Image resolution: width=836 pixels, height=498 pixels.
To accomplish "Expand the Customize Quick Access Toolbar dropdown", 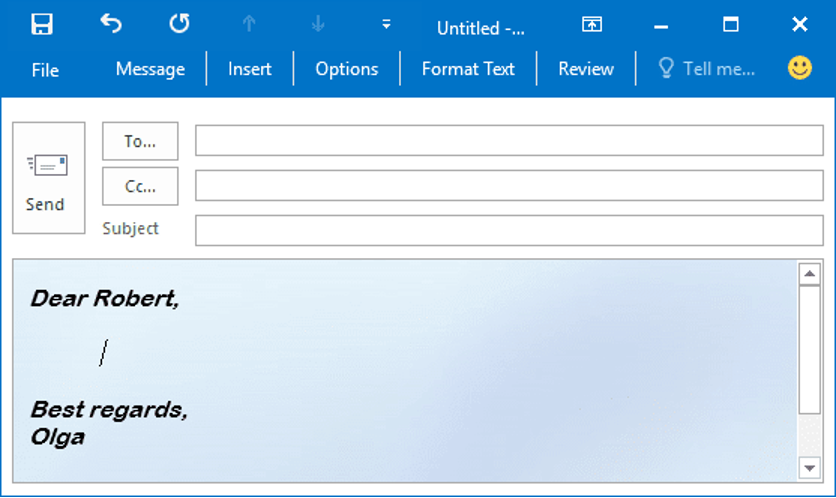I will pos(386,25).
